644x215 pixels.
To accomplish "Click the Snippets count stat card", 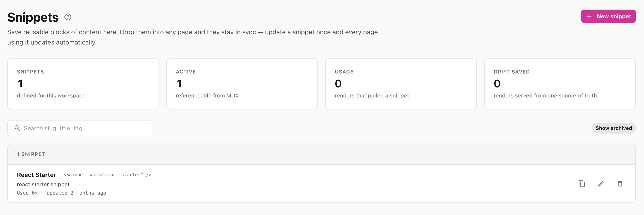I will pos(83,84).
